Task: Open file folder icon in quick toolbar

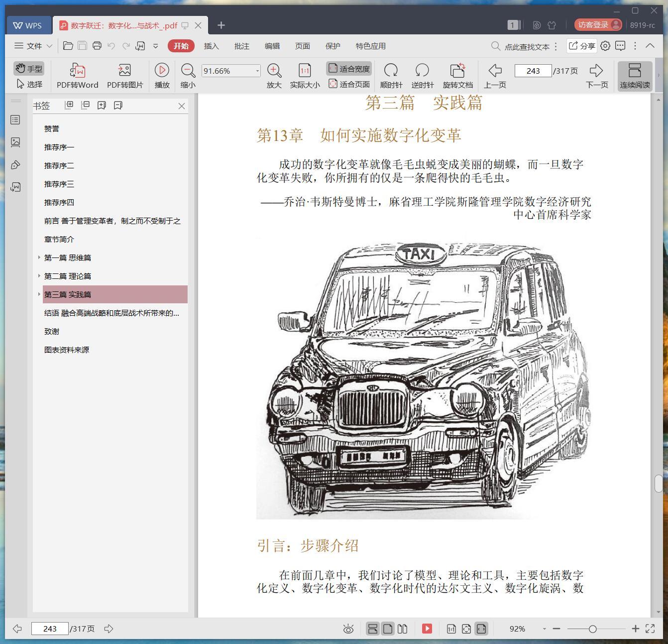Action: click(x=68, y=46)
